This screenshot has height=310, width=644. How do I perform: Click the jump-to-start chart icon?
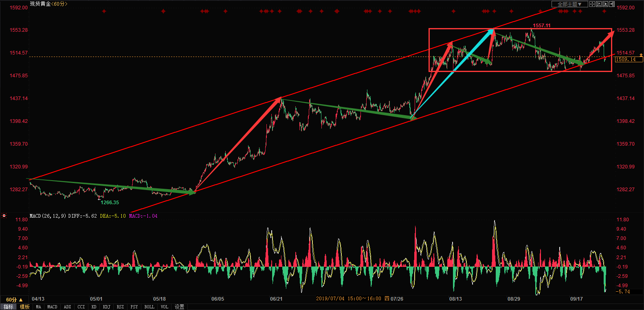click(599, 4)
